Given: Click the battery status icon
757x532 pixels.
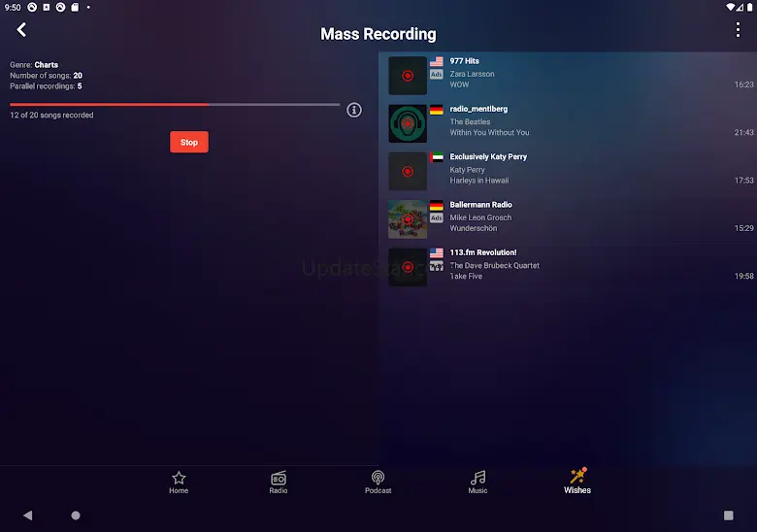Looking at the screenshot, I should (750, 7).
